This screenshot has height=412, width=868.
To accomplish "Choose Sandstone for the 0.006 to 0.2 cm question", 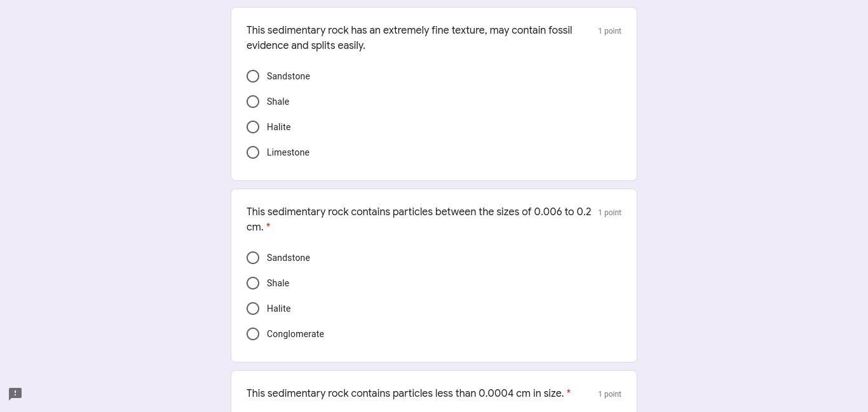I will pos(253,258).
